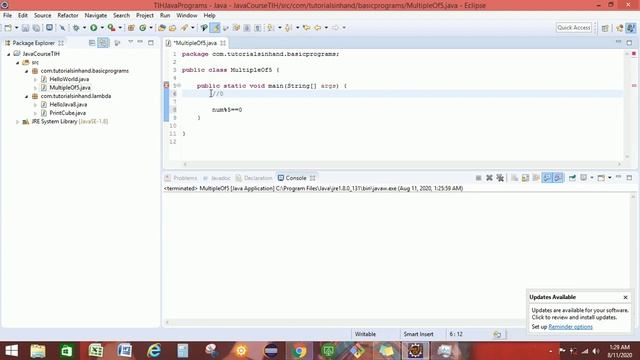Open the Open Console dropdown arrow
Screen dimensions: 640x360
(609, 178)
